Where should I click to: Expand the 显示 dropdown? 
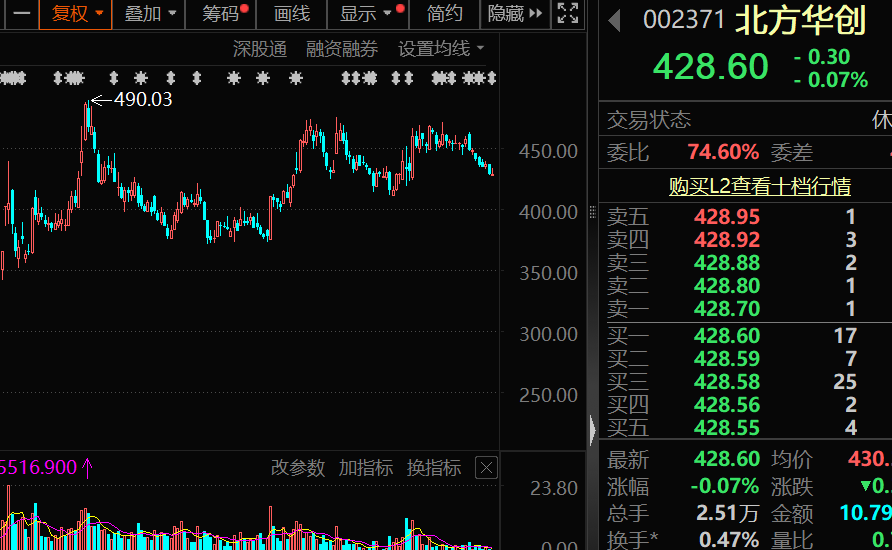[368, 13]
